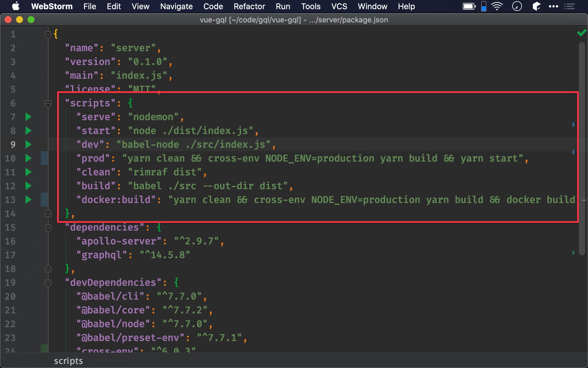Click the three-dots menu bar icon
This screenshot has width=588, height=368.
[x=553, y=6]
